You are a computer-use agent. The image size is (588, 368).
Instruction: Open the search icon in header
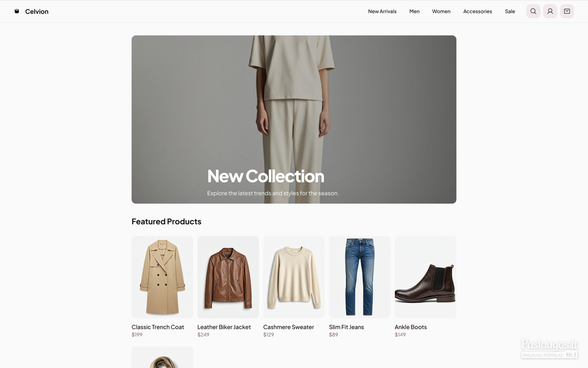coord(533,11)
